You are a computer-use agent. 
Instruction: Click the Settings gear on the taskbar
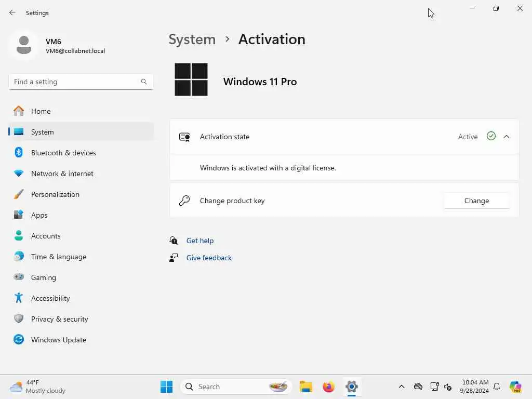point(352,387)
